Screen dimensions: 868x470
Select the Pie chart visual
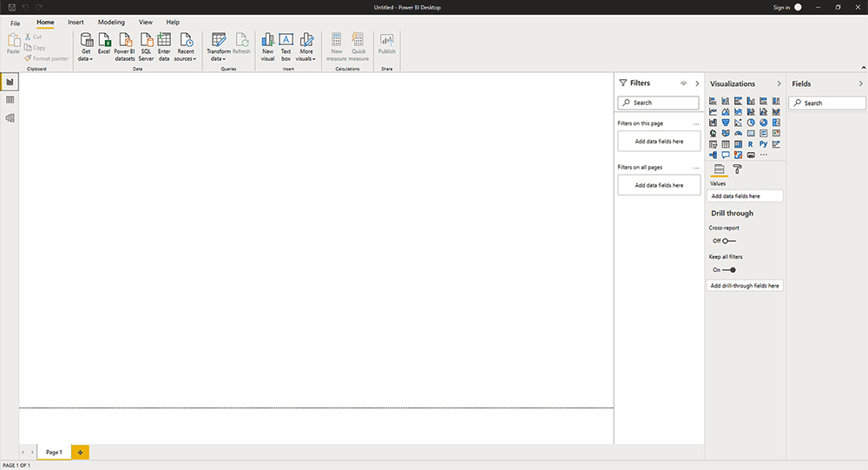(x=751, y=122)
